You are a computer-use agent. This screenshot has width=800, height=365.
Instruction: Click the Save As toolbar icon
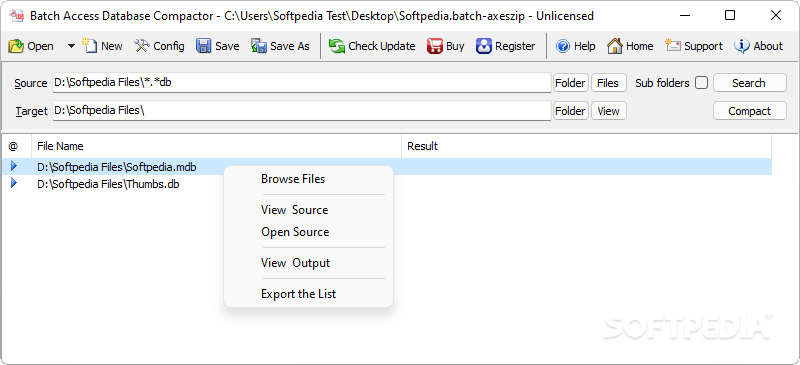(259, 46)
